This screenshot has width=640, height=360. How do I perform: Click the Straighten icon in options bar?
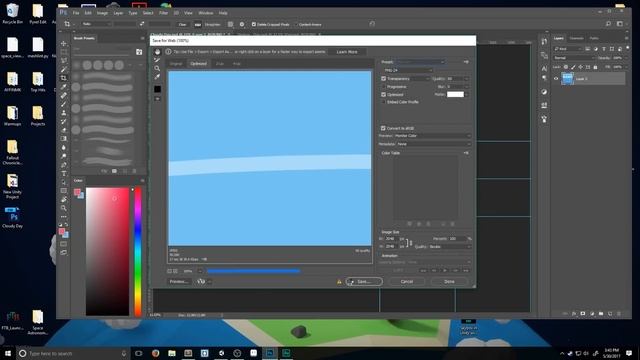pos(198,24)
